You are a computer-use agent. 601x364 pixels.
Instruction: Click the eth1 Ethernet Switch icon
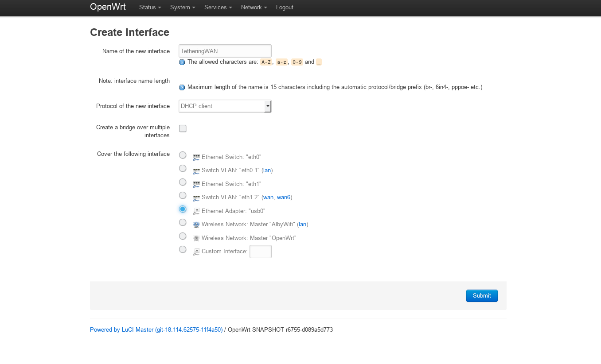196,184
